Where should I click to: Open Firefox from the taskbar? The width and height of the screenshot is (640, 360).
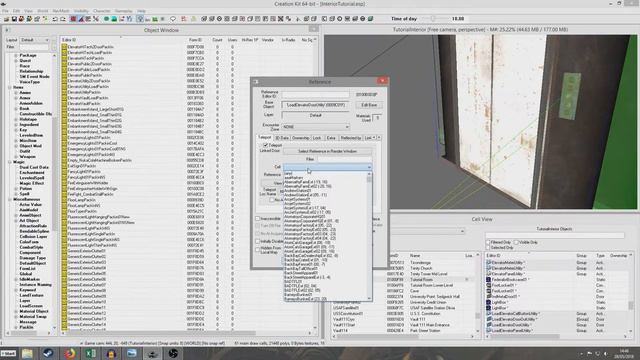[70, 353]
